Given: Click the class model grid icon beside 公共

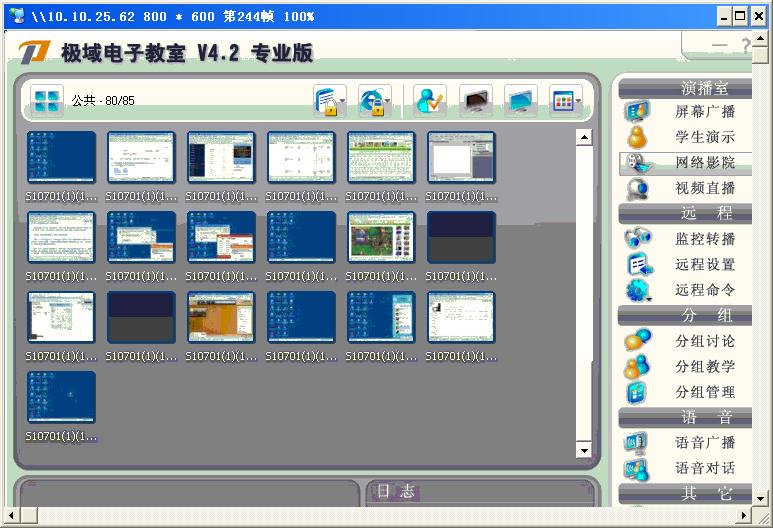Looking at the screenshot, I should coord(47,101).
